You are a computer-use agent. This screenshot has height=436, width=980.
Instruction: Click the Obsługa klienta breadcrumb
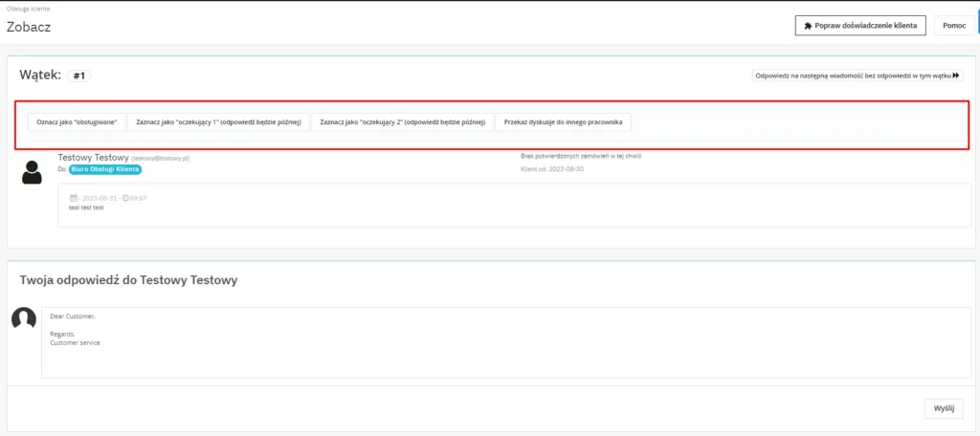tap(28, 8)
